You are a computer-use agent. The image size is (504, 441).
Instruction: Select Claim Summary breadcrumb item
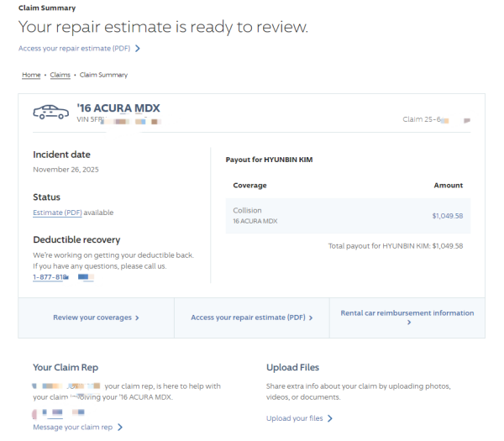coord(103,75)
